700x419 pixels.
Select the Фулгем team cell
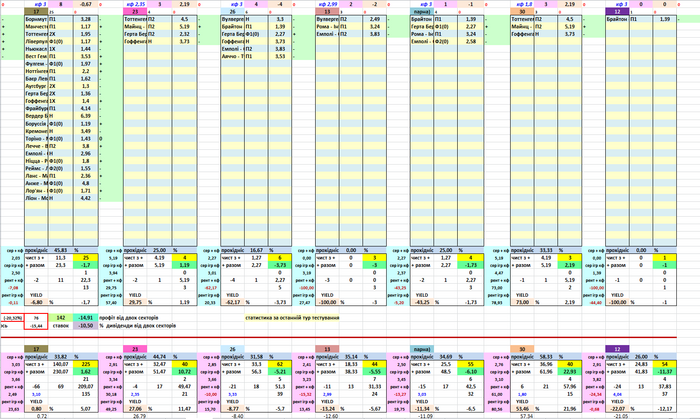(36, 64)
